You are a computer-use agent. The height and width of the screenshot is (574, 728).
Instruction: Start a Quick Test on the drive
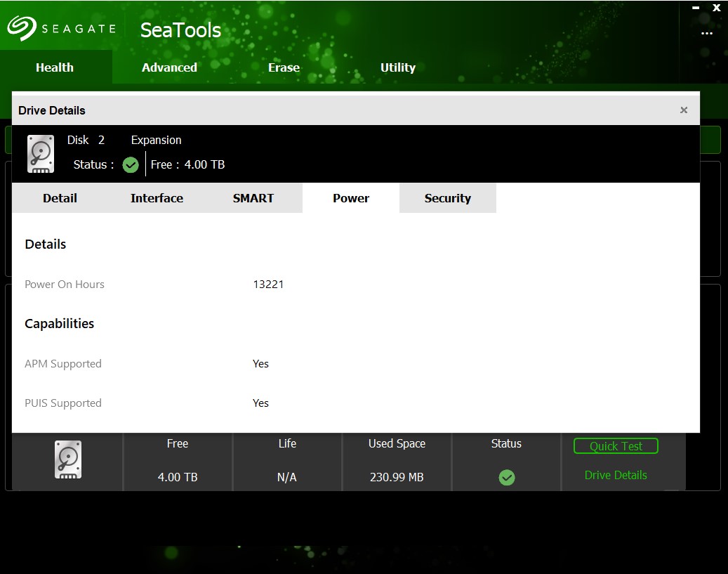coord(616,446)
